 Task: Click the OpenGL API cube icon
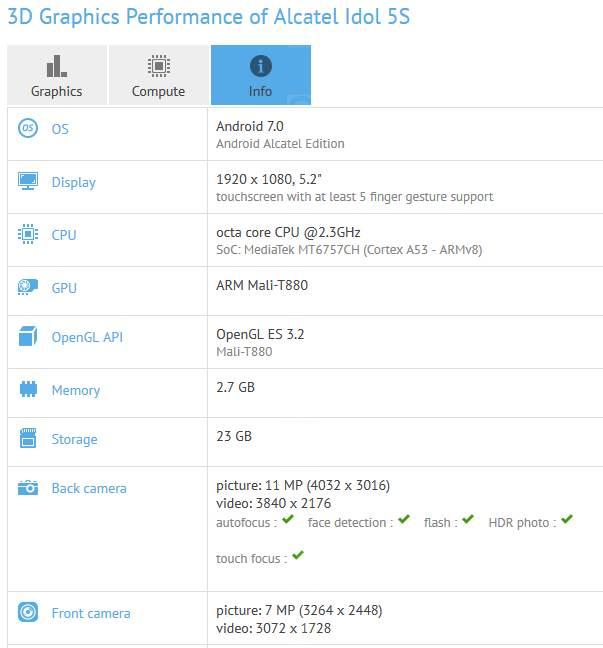point(28,336)
